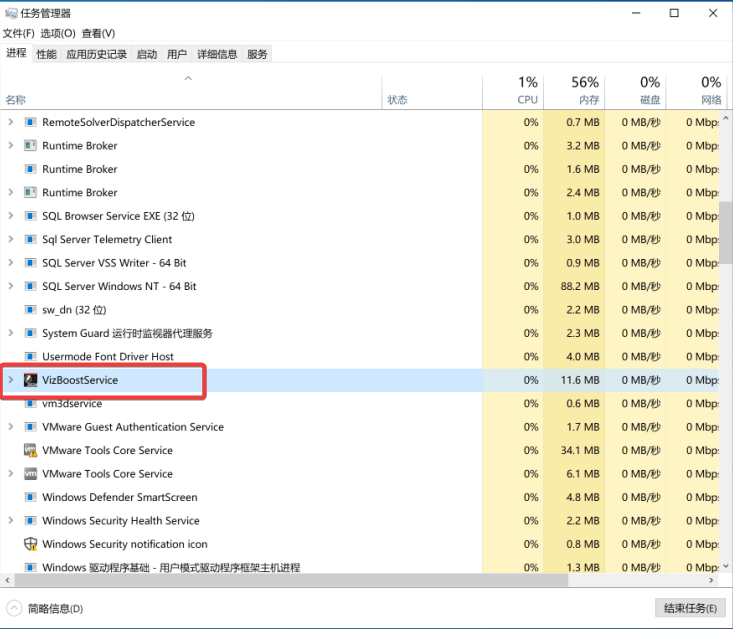733x629 pixels.
Task: Sort by the CPU column header
Action: [x=513, y=92]
